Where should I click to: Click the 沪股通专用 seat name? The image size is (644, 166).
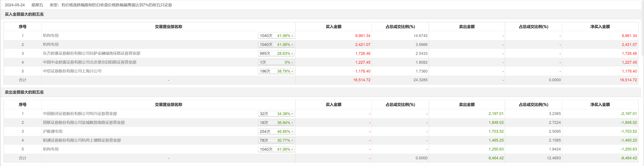point(53,131)
